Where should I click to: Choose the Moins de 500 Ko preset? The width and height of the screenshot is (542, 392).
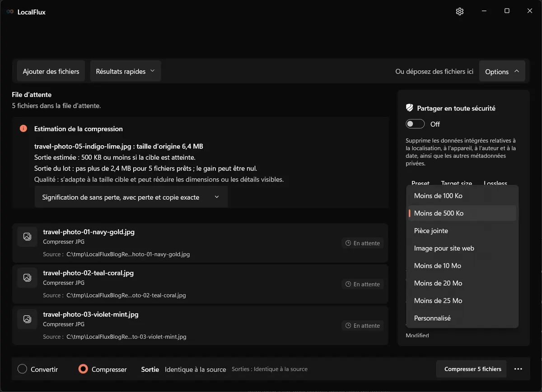click(x=462, y=213)
